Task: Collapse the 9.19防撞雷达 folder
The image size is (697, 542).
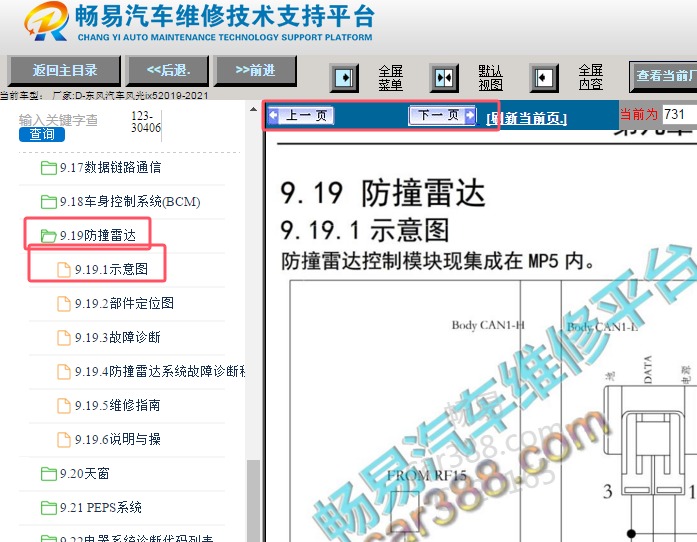Action: pyautogui.click(x=98, y=236)
